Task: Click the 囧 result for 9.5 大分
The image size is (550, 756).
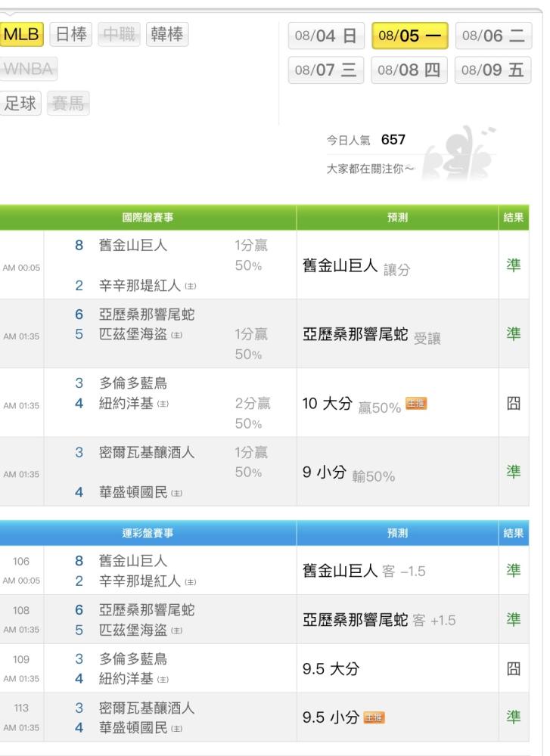Action: click(x=514, y=669)
